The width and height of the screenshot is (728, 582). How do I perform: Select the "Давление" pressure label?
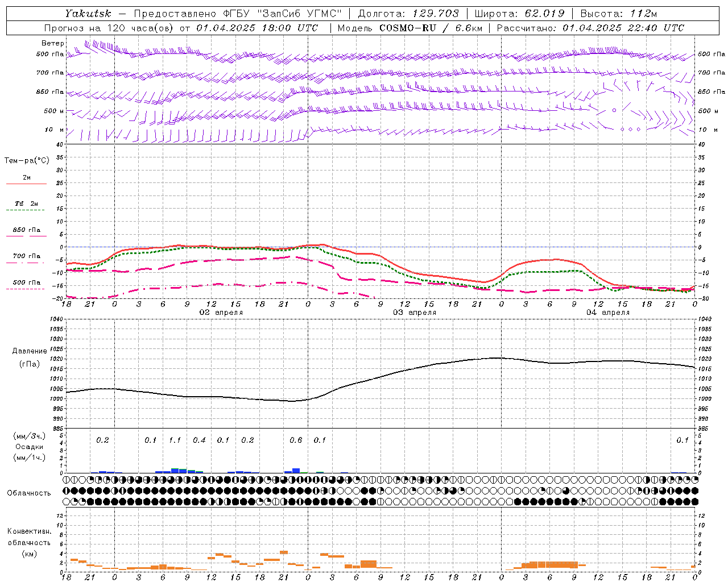[30, 351]
